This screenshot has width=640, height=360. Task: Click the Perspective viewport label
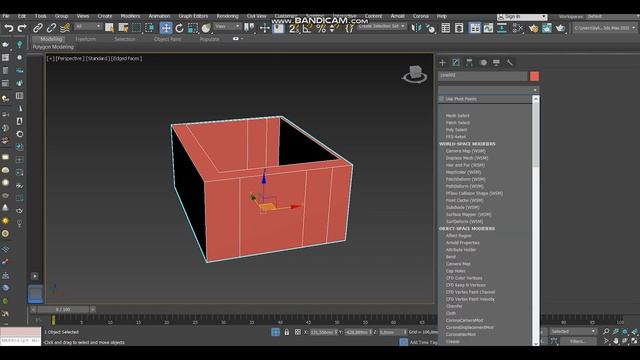69,58
